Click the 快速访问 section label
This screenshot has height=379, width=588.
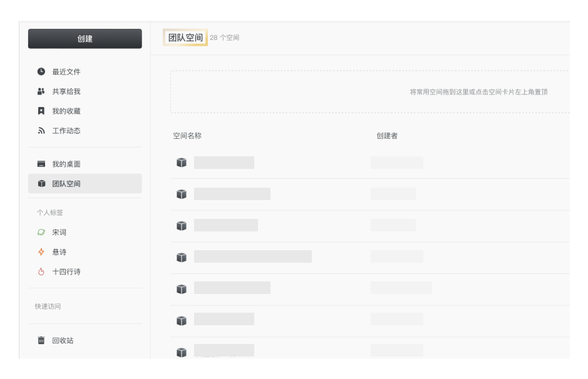48,306
